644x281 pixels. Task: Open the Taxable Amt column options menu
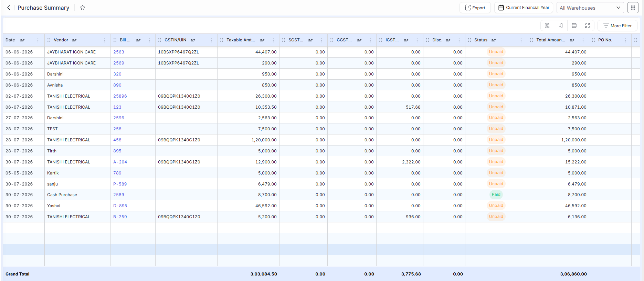(x=273, y=40)
